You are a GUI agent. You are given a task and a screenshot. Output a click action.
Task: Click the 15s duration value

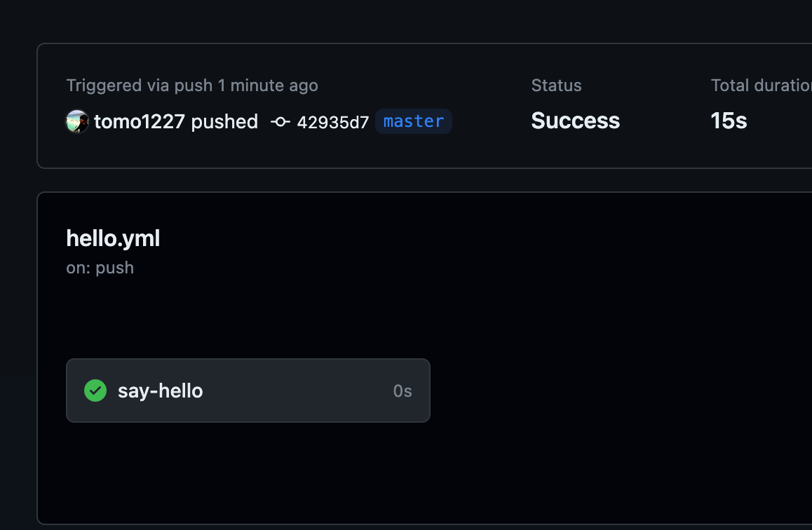[728, 121]
